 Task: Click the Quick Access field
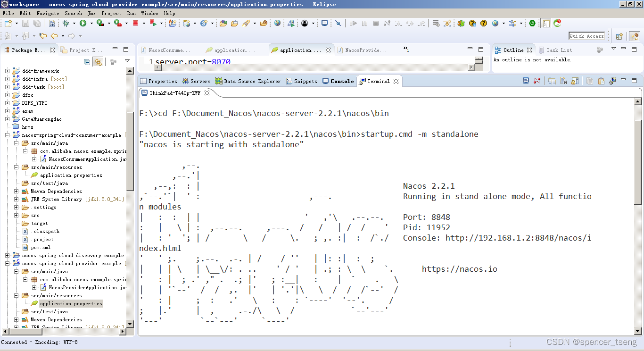coord(586,35)
